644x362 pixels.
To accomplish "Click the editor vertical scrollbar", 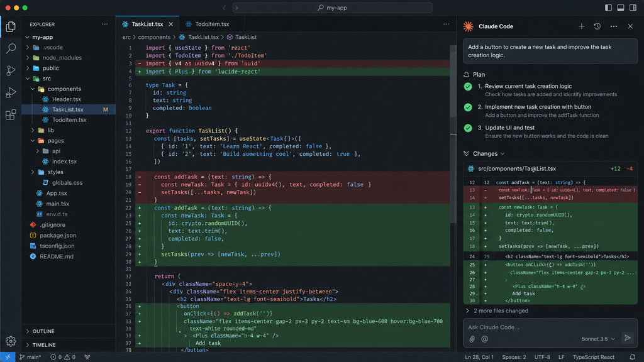I will tap(453, 134).
